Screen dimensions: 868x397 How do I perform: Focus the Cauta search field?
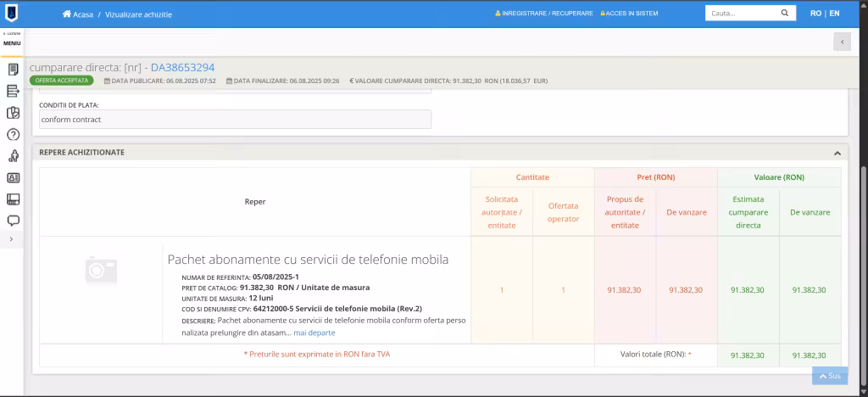(742, 14)
